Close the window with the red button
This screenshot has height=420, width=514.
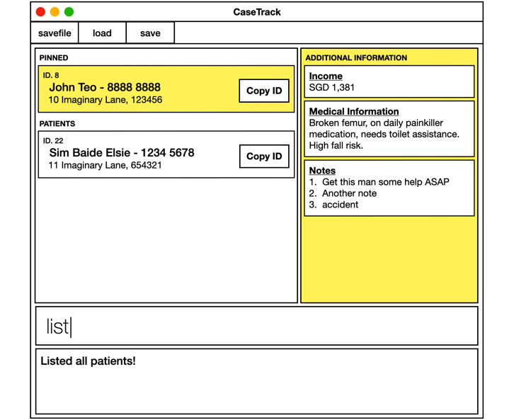[40, 12]
